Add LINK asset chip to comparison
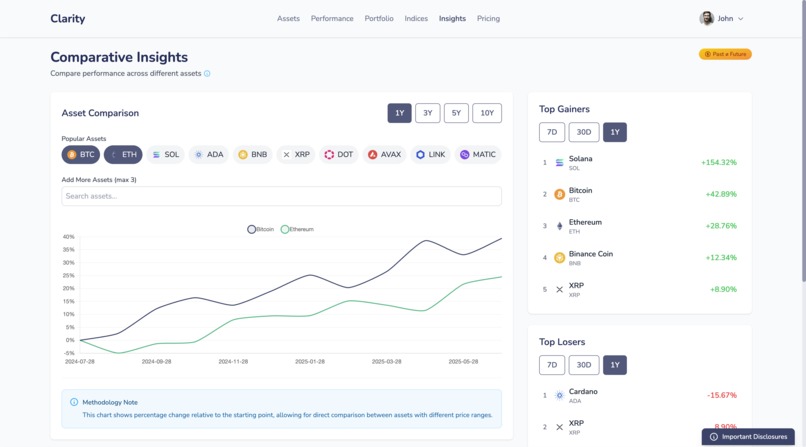This screenshot has width=806, height=447. point(430,155)
